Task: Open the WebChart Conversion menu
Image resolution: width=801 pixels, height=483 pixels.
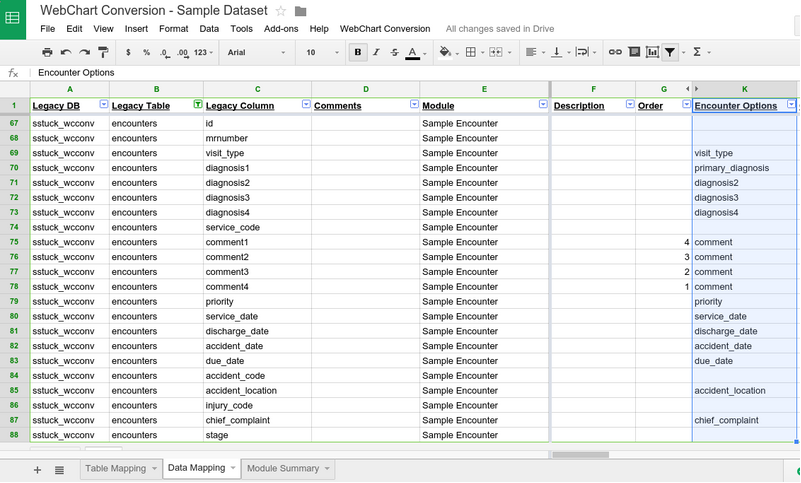Action: 385,29
